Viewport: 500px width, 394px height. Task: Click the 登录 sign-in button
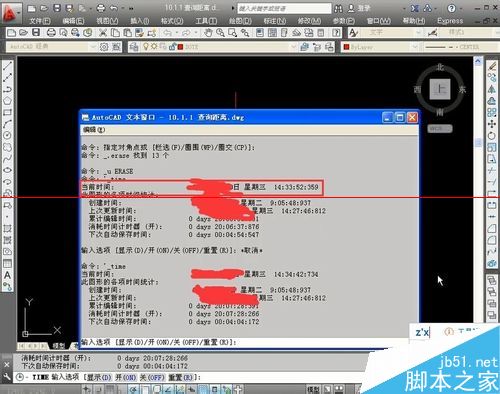click(x=359, y=8)
